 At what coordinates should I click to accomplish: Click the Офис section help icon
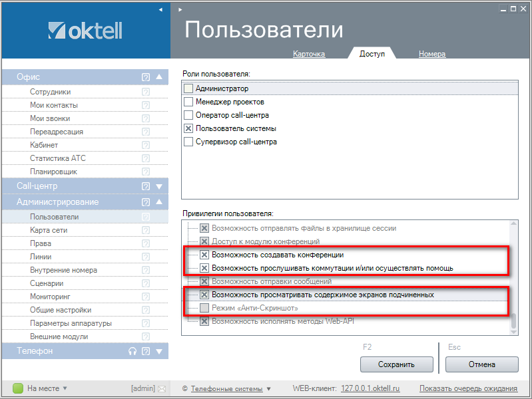(146, 77)
